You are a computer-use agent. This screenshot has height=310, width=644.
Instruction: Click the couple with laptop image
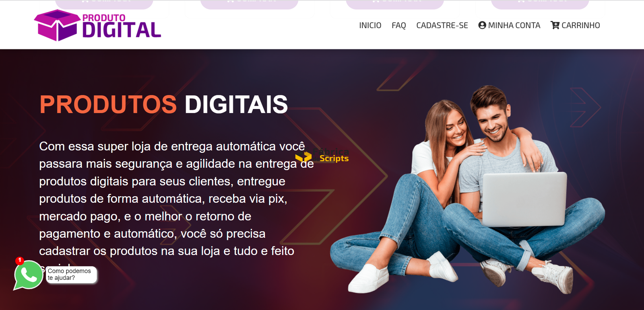coord(468,190)
